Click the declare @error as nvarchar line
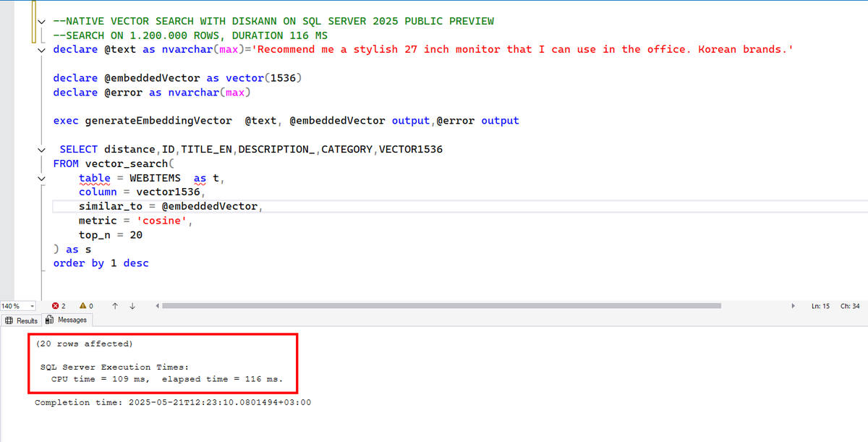This screenshot has height=442, width=868. pos(152,93)
